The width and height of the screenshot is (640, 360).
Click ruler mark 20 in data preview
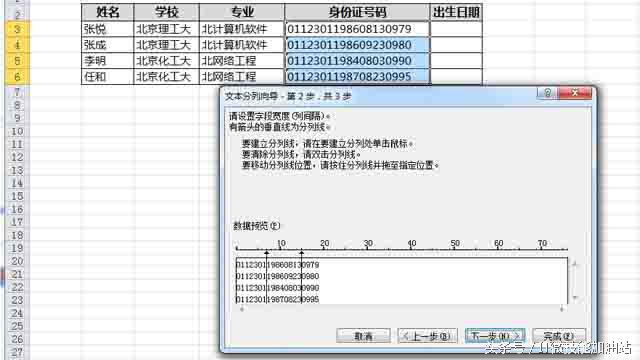324,243
